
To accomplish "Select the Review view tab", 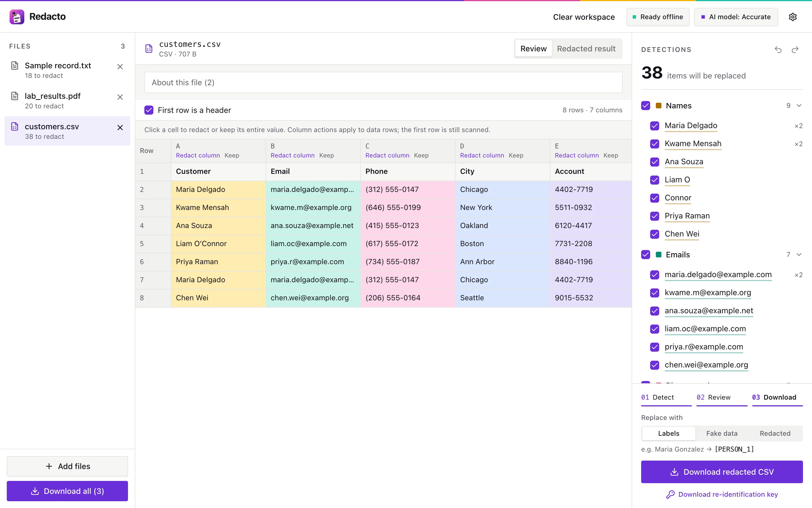I will click(x=533, y=49).
